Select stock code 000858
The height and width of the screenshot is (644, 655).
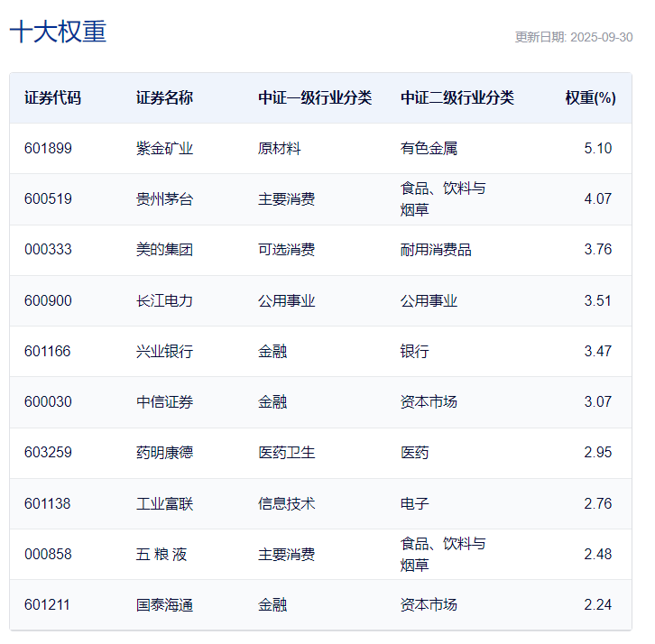(x=48, y=554)
